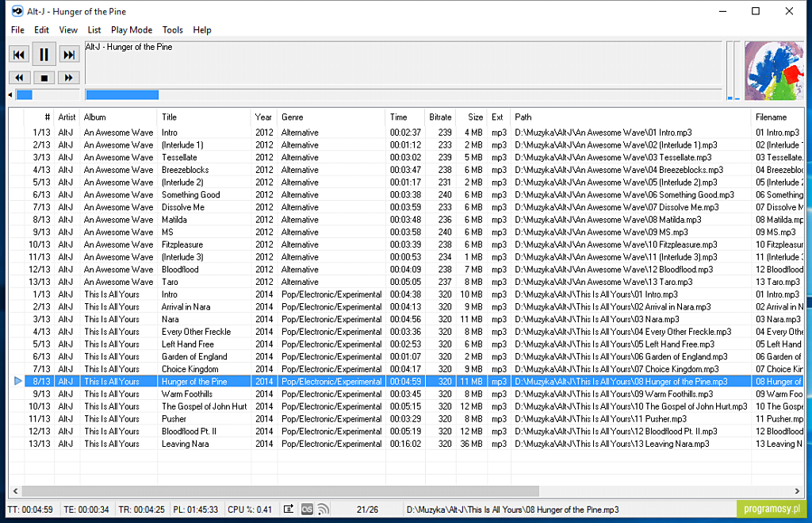Click the 'TR: 00:04:25' status field

coord(141,510)
